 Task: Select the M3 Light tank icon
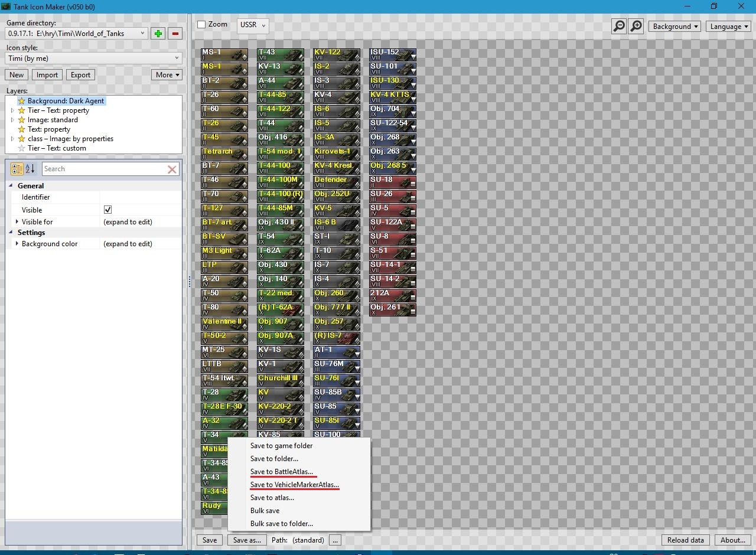224,253
